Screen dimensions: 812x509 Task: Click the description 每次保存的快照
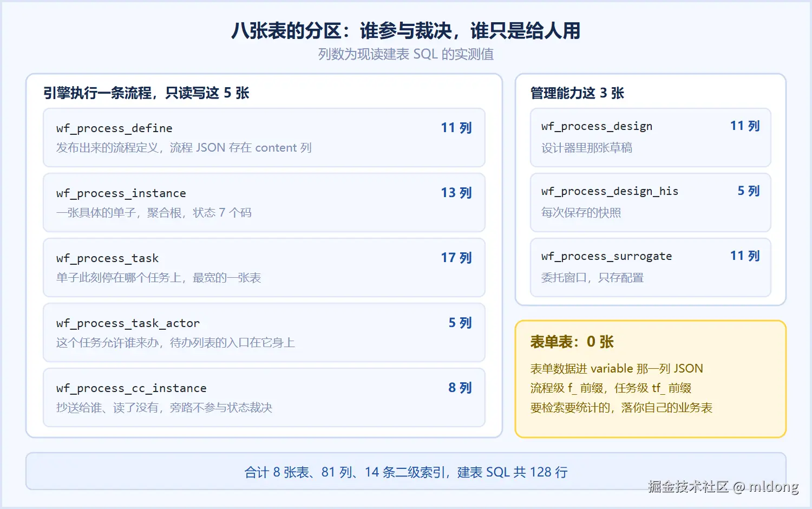[581, 213]
